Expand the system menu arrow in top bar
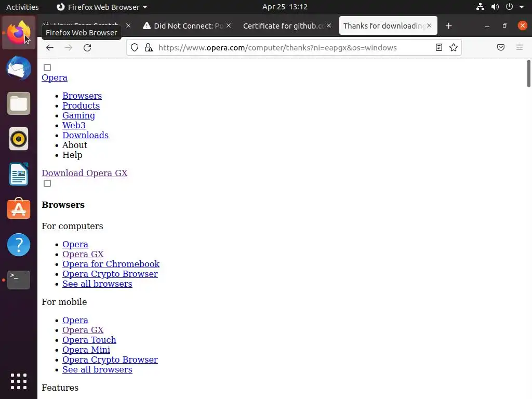The width and height of the screenshot is (532, 399). (x=522, y=7)
